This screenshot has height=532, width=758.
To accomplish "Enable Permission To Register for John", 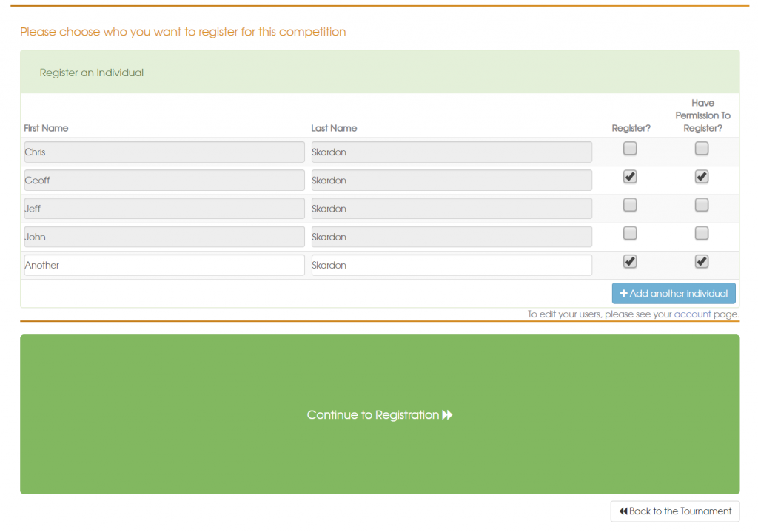I will (702, 233).
